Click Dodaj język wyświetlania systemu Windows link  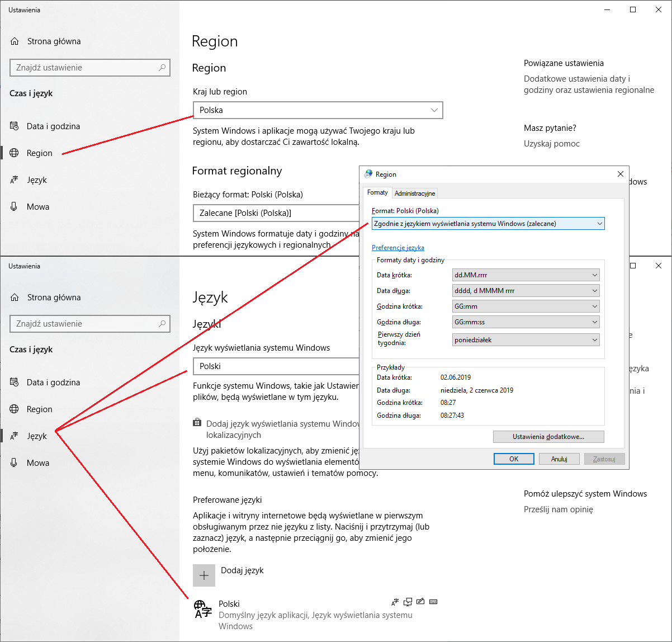click(x=283, y=429)
